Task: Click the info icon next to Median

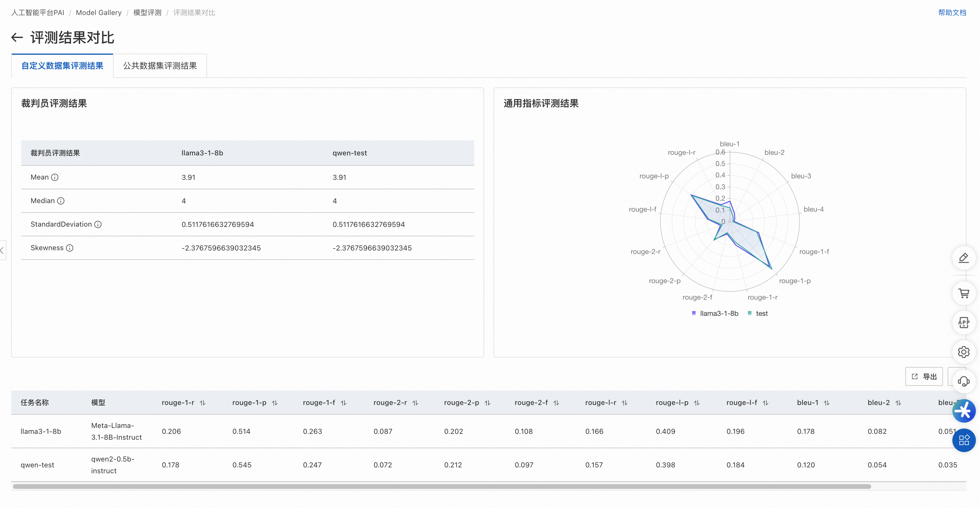Action: coord(61,201)
